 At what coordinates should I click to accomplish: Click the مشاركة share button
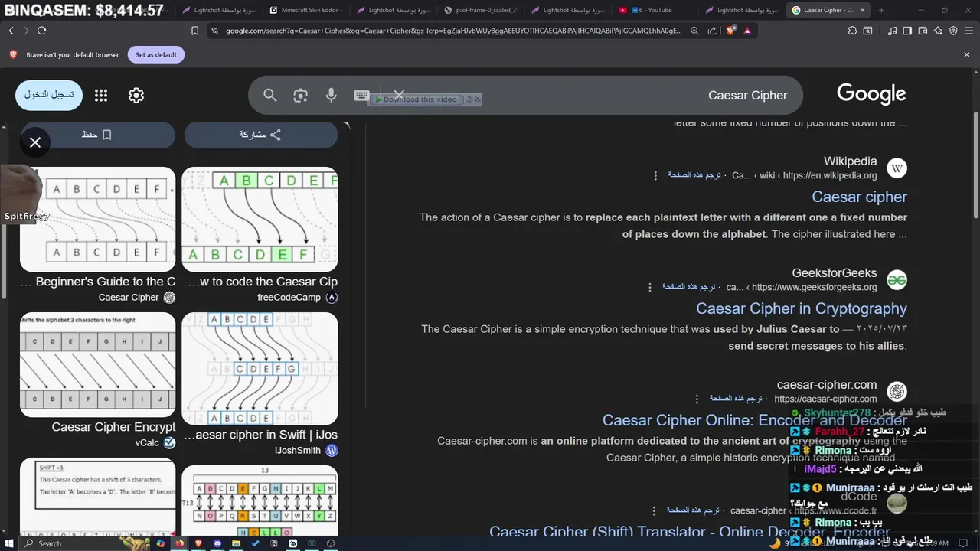260,135
